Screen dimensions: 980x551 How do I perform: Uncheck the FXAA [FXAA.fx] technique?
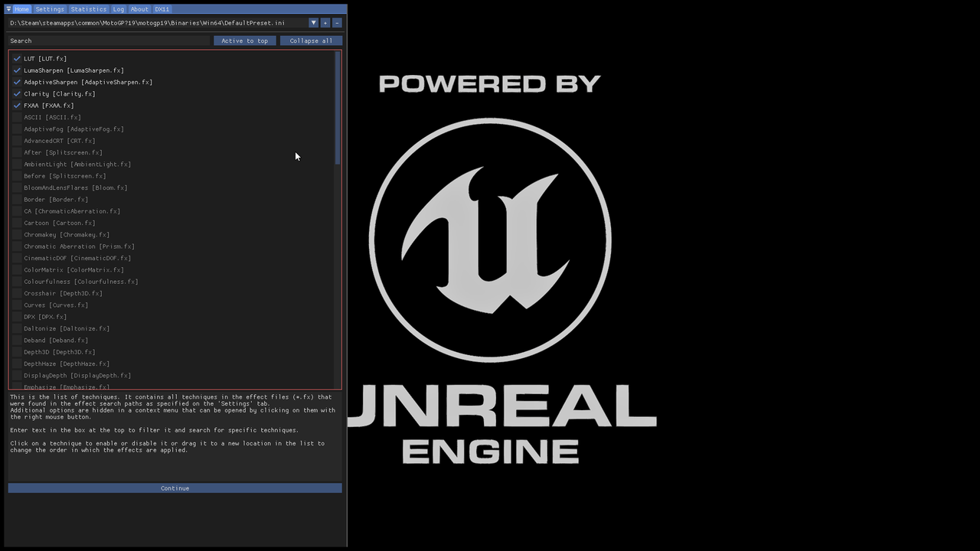pos(17,106)
